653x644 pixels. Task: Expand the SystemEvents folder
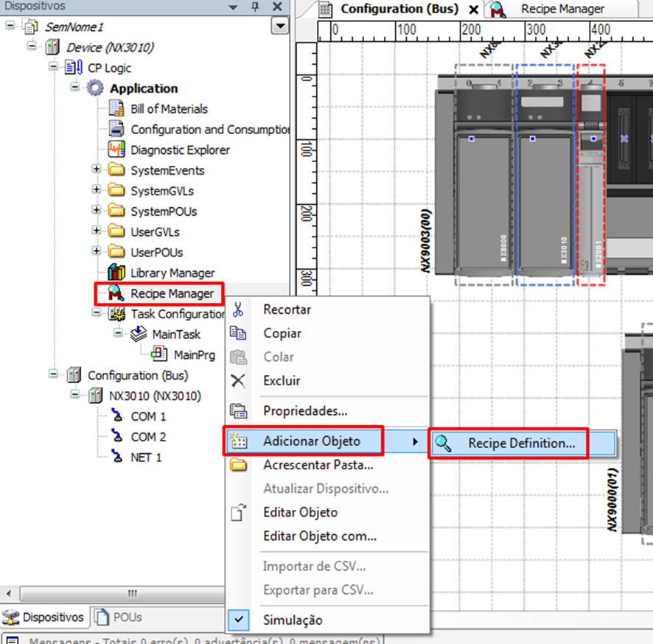96,170
